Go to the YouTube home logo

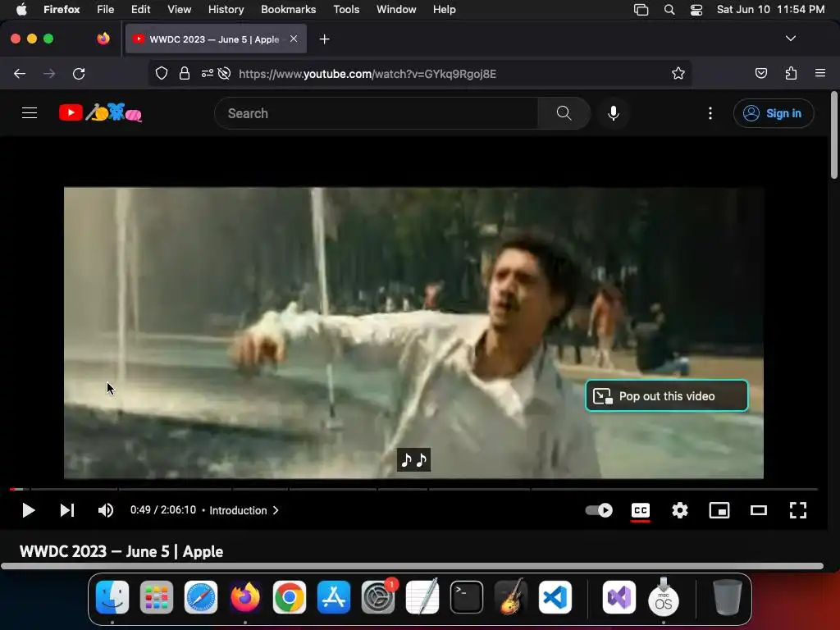pos(101,112)
